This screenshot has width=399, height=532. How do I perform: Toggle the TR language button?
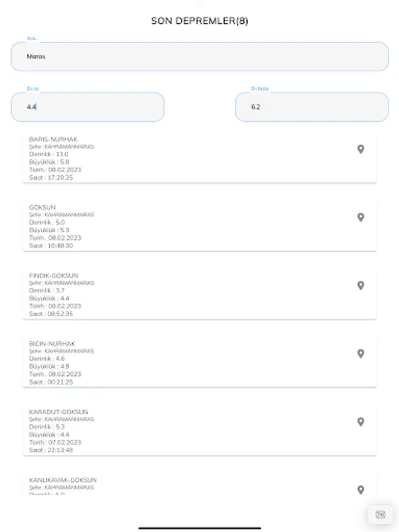[x=380, y=514]
